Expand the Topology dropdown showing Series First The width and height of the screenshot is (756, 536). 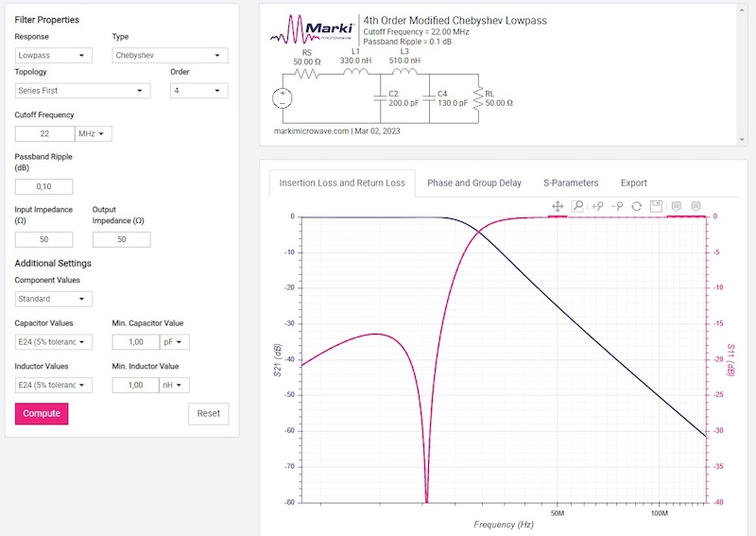coord(83,91)
